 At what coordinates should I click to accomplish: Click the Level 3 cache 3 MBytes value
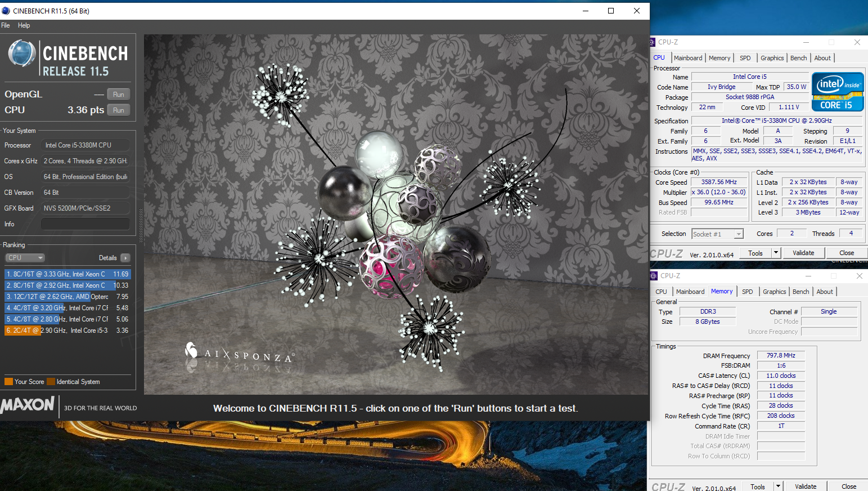[x=808, y=212]
